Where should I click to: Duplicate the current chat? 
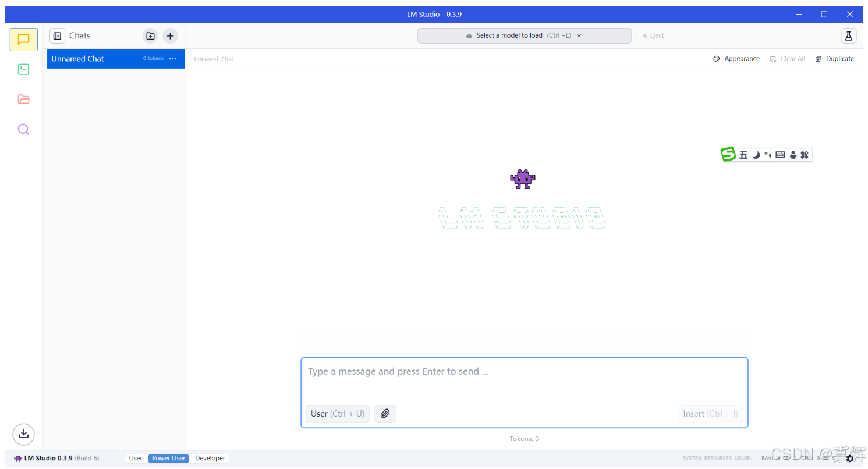click(x=835, y=59)
